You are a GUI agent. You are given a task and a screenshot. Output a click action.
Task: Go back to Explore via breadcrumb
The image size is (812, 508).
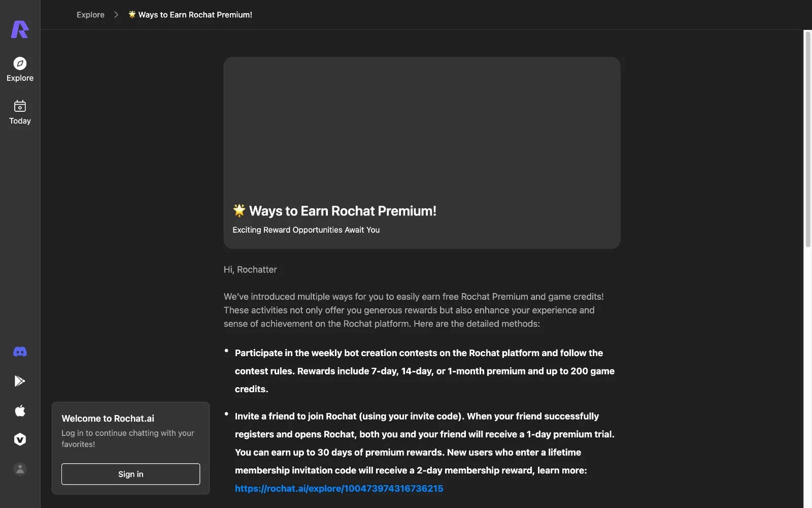(90, 15)
